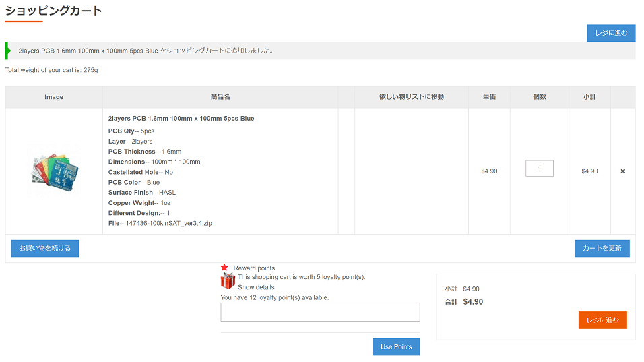Click the gift box loyalty icon
644x362 pixels.
coord(228,280)
